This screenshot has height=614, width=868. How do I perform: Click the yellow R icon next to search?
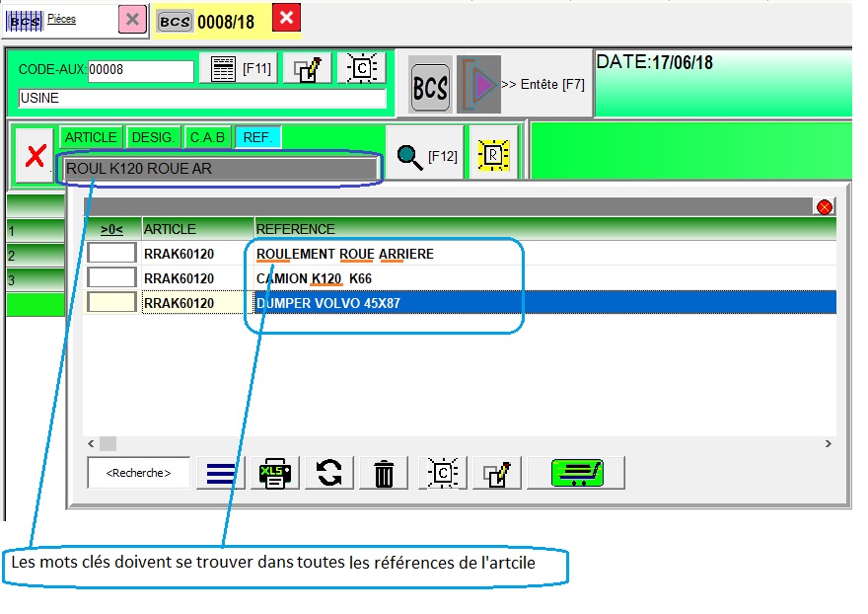pos(493,155)
